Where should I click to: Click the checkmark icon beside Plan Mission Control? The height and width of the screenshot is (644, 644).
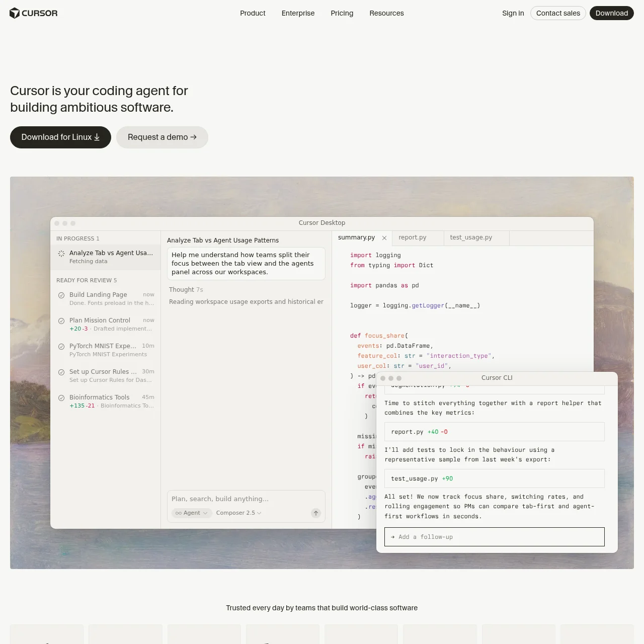point(61,321)
